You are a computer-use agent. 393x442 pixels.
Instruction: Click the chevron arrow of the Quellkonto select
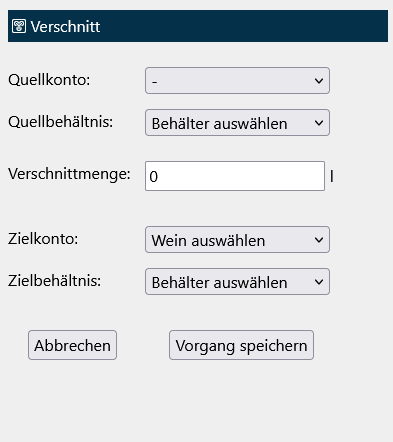pos(319,81)
